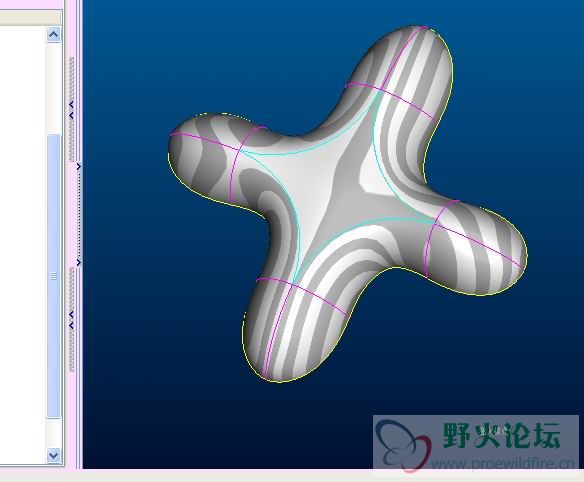Click the scrollbar down arrow button
Image resolution: width=584 pixels, height=482 pixels.
point(54,455)
